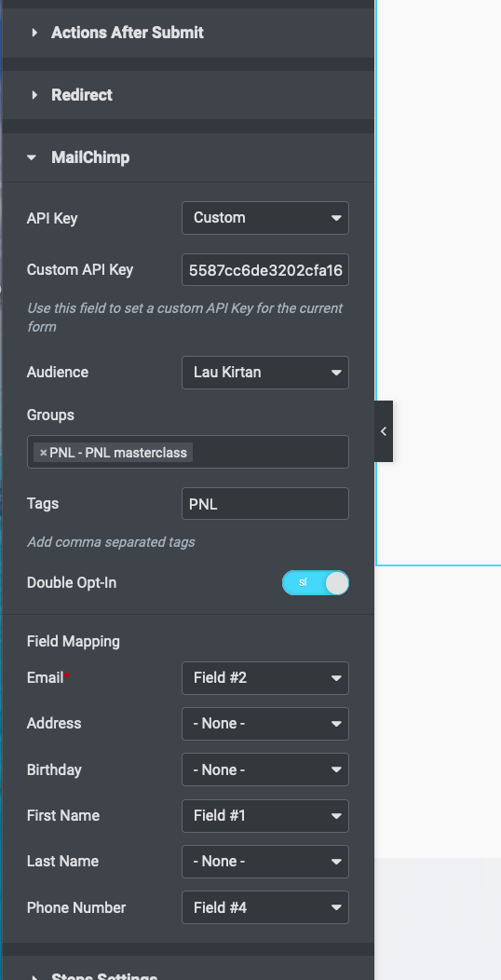Open the Birthday field mapping dropdown
Viewport: 501px width, 980px height.
264,770
